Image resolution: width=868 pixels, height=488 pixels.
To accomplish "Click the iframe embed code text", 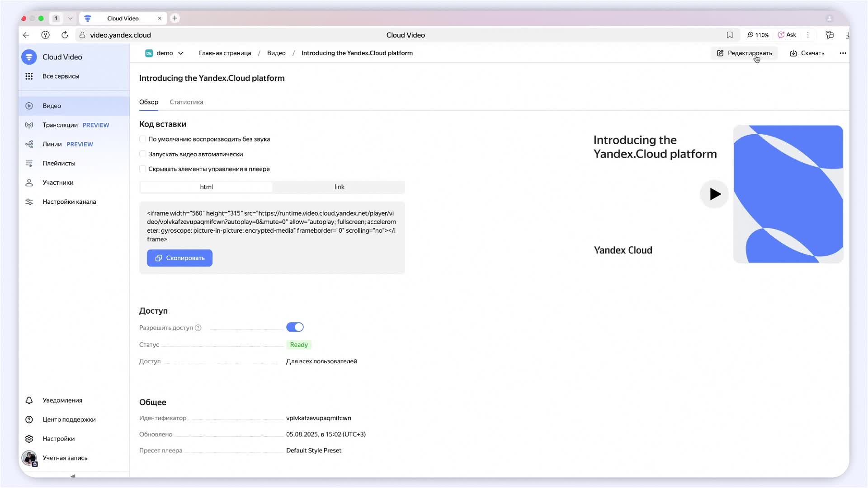I will coord(271,226).
